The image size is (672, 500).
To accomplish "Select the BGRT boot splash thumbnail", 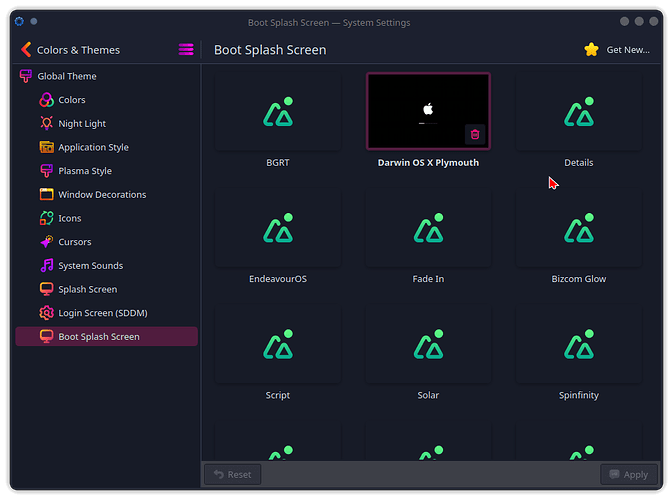I will (278, 111).
